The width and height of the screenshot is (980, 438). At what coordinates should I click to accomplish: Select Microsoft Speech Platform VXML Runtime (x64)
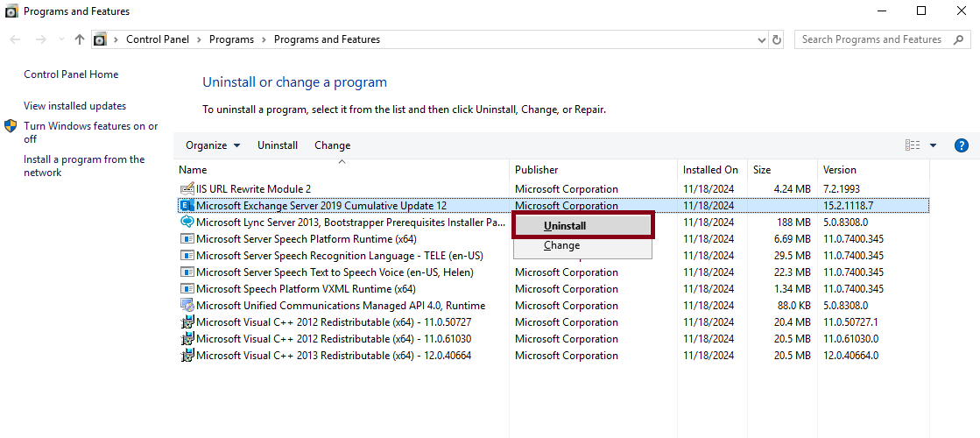[x=553, y=289]
